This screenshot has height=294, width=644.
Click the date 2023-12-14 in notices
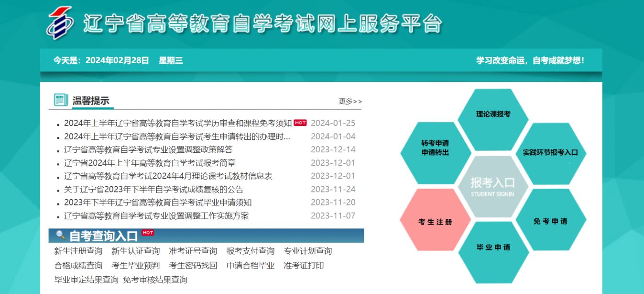(x=333, y=149)
